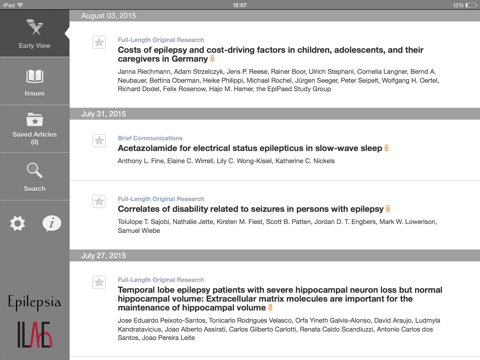Open the info bubble icon

point(52,223)
